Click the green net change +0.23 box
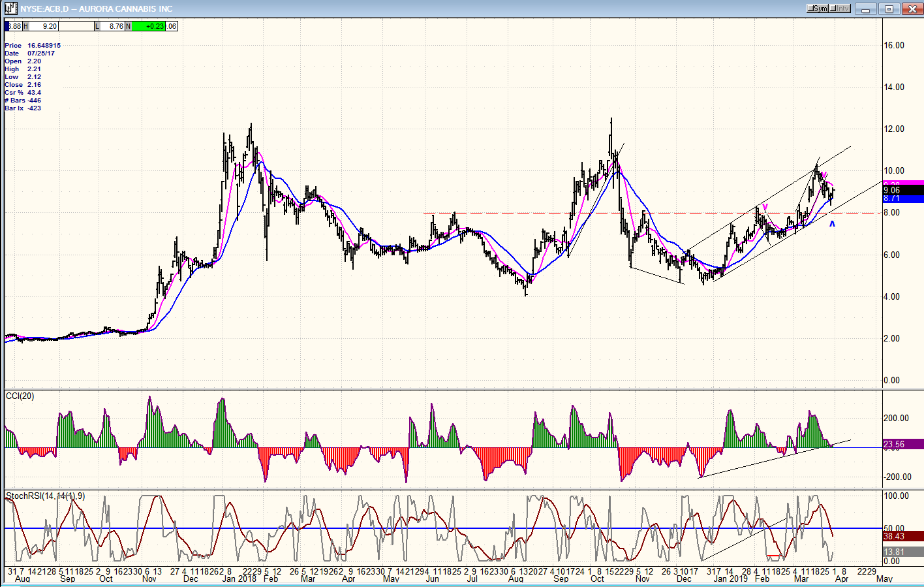 [150, 26]
